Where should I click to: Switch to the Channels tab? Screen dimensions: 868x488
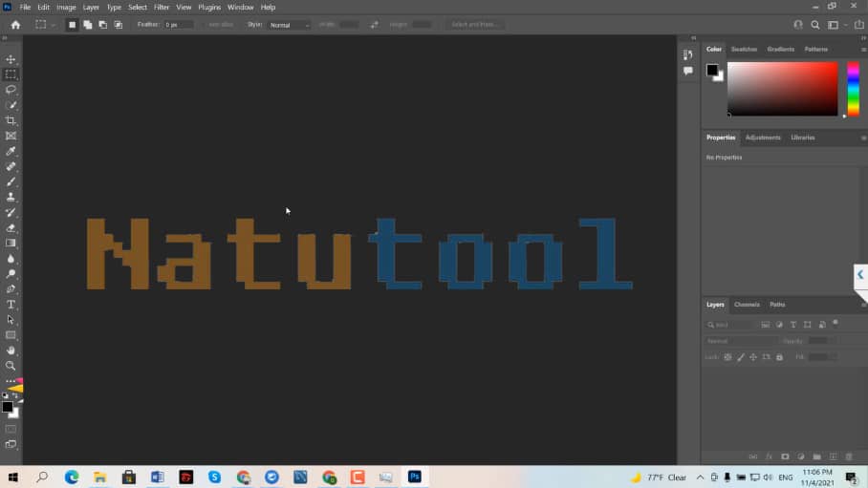click(x=747, y=305)
